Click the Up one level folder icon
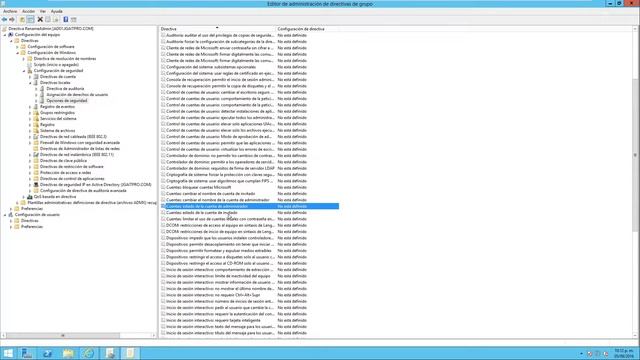640x360 pixels. pos(22,20)
